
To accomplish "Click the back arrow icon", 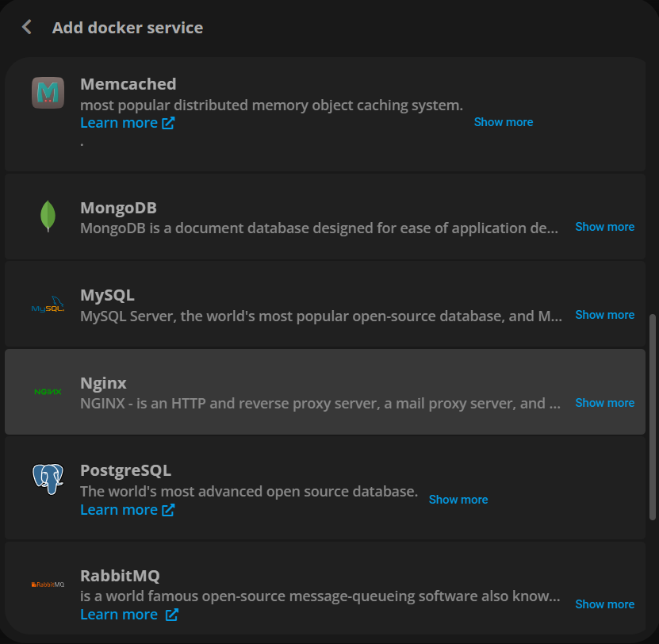I will tap(27, 28).
